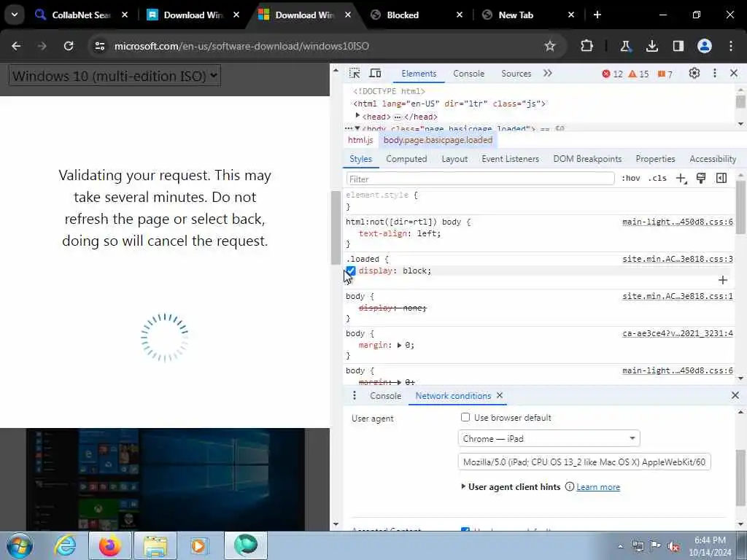Open the Windows 10 multi-edition ISO dropdown

click(x=115, y=76)
